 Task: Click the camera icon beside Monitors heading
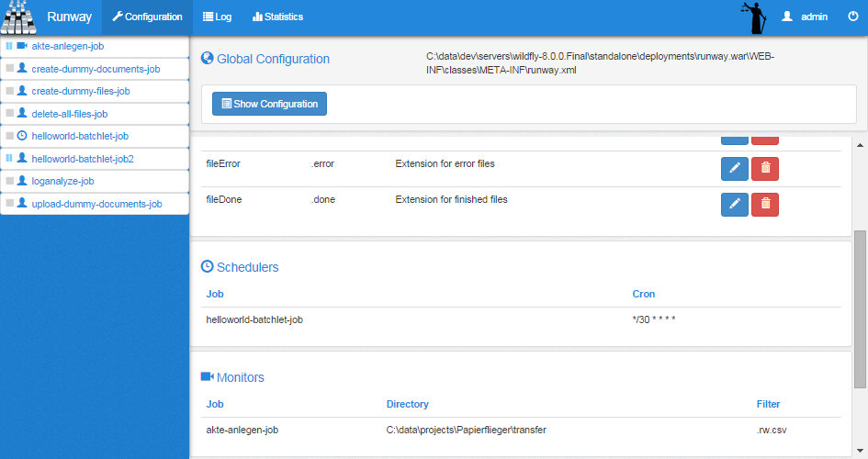click(x=207, y=376)
